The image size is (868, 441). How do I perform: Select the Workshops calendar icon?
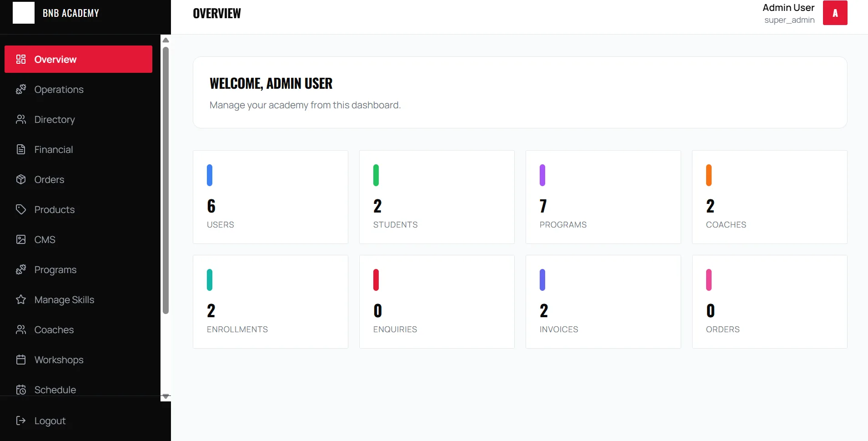[x=21, y=360]
